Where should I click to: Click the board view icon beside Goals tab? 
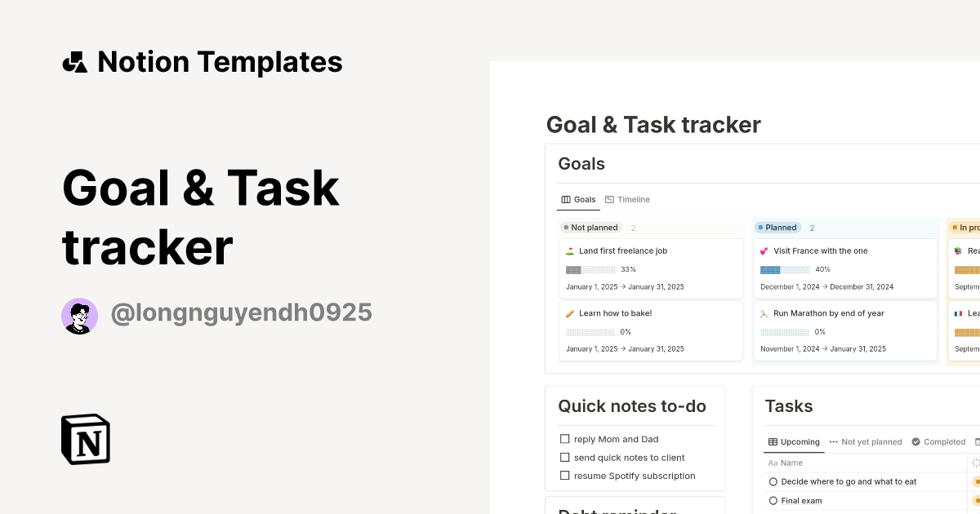click(x=564, y=199)
